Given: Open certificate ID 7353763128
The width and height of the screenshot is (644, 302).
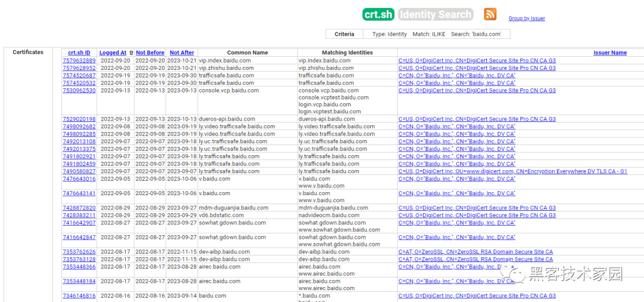Looking at the screenshot, I should pos(79,259).
